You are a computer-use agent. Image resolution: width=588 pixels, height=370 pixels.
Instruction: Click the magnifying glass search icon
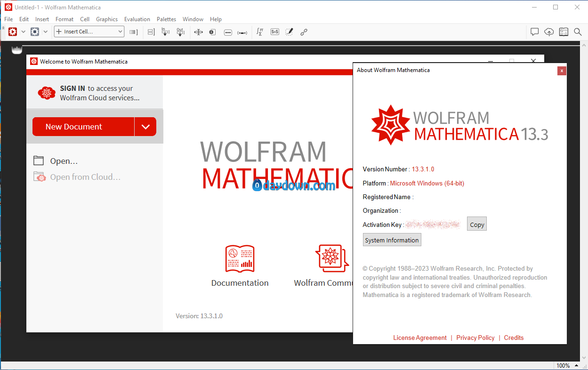pyautogui.click(x=578, y=32)
